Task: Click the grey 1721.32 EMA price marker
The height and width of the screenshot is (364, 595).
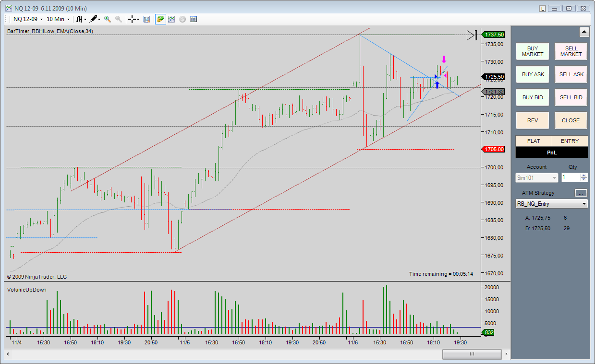Action: click(493, 92)
